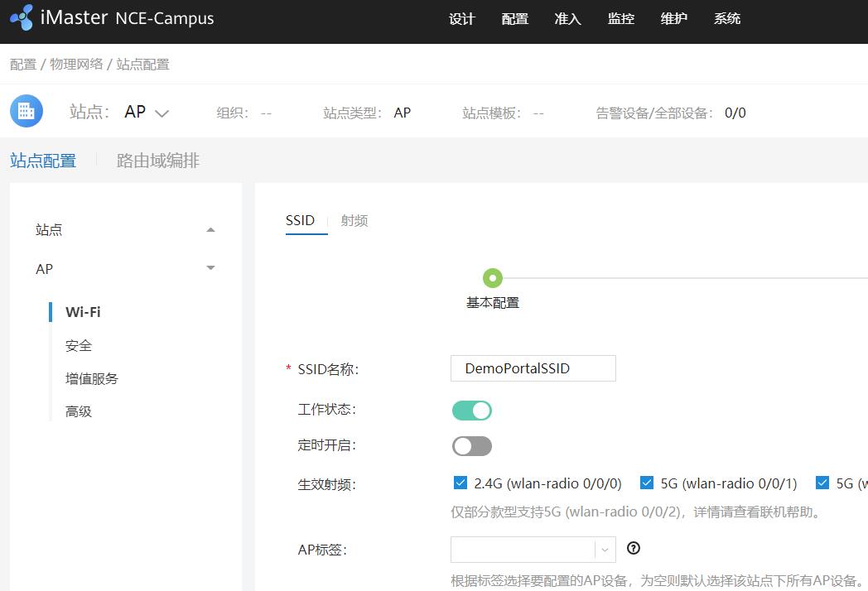Screen dimensions: 868x591
Task: Switch to the 射频 tab
Action: (x=354, y=220)
